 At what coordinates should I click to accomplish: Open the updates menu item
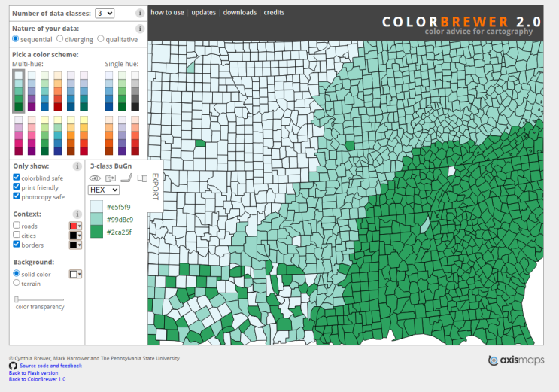pyautogui.click(x=204, y=12)
